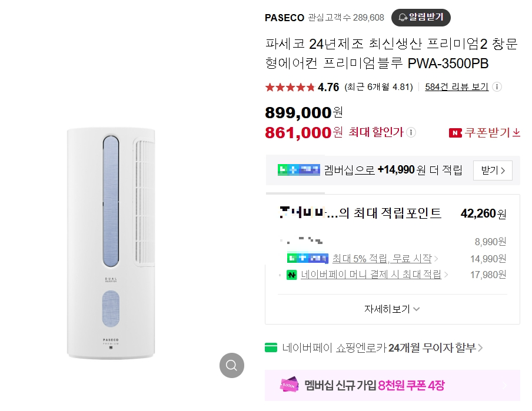Expand the 자세히보기 details section
The width and height of the screenshot is (532, 411).
click(392, 309)
